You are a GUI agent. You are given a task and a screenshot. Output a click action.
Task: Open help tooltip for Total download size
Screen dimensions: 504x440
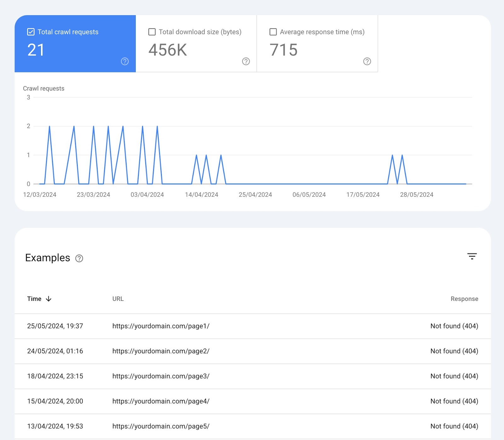click(246, 61)
